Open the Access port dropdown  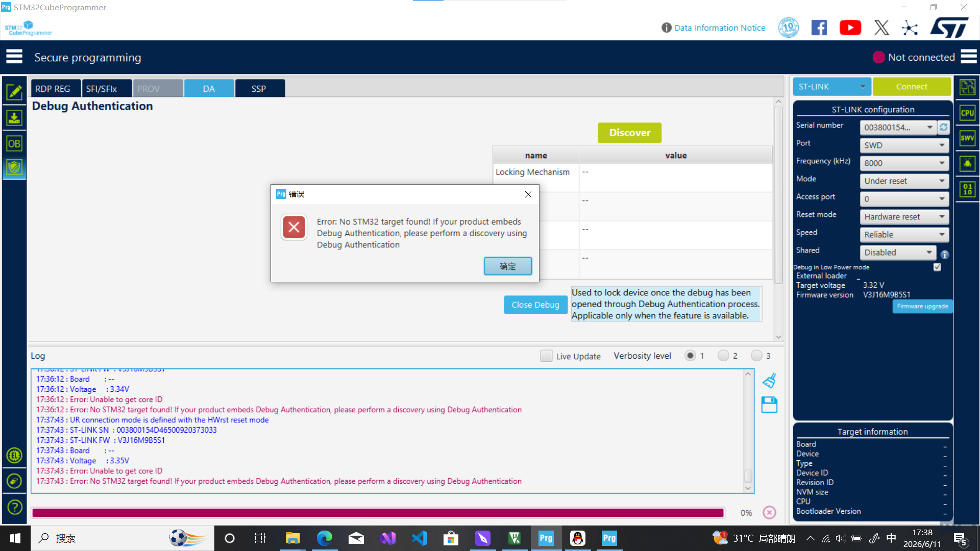pos(904,198)
